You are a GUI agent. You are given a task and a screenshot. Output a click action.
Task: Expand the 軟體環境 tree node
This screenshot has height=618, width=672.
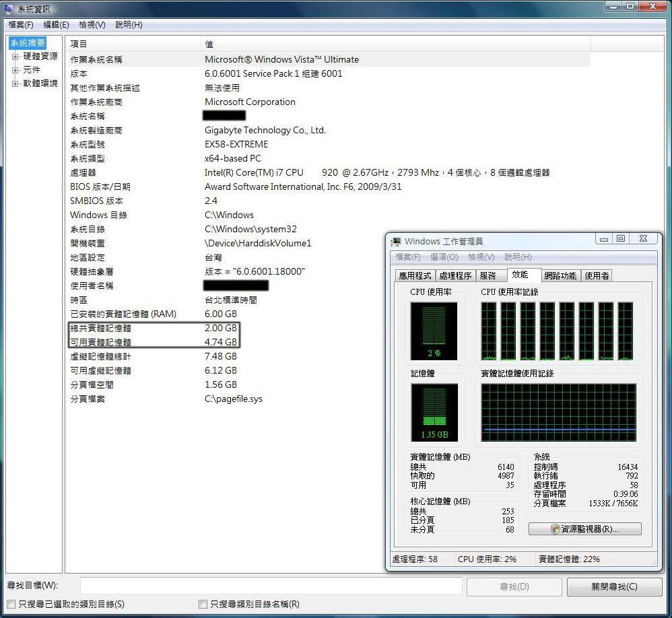(x=15, y=83)
